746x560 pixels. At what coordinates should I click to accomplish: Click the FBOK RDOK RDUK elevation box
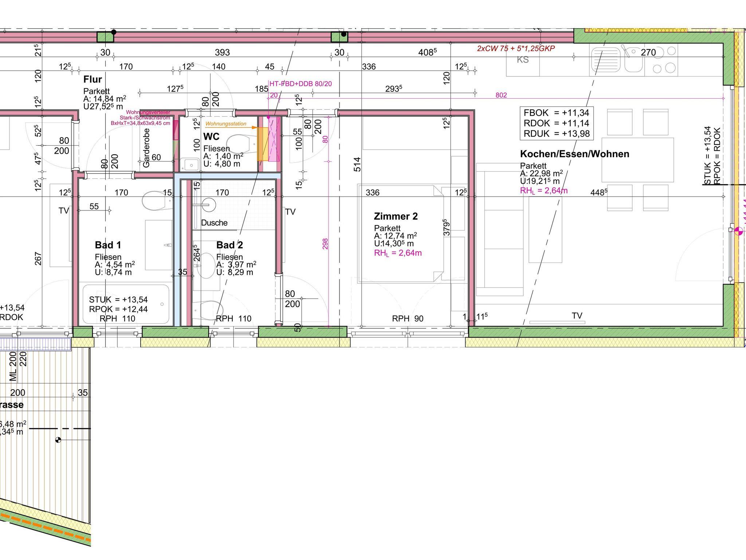[x=557, y=123]
